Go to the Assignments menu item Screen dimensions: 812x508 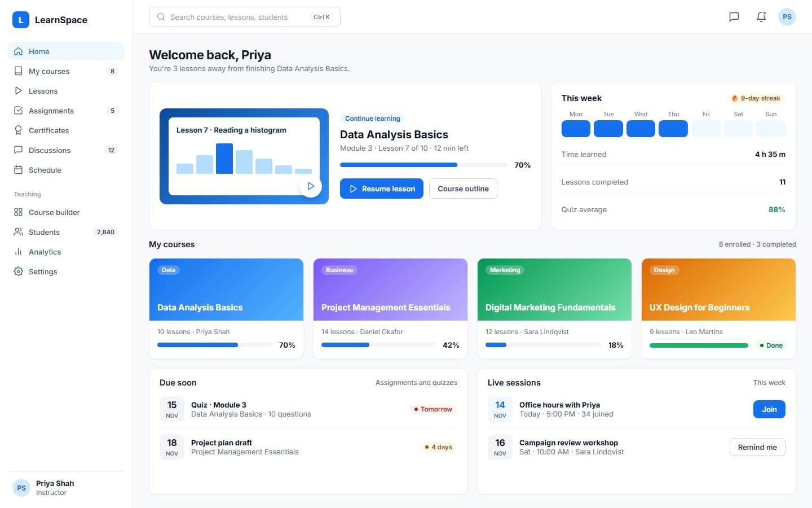point(67,111)
